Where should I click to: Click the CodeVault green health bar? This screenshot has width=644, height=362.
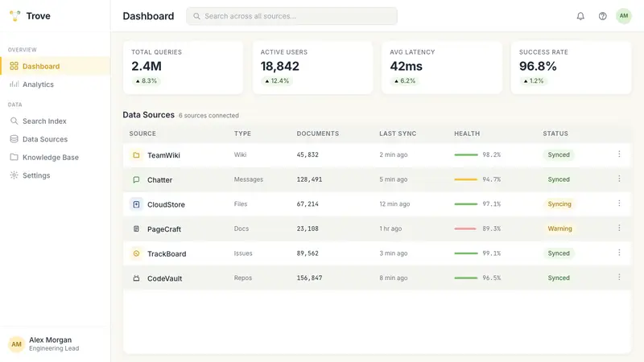point(466,278)
